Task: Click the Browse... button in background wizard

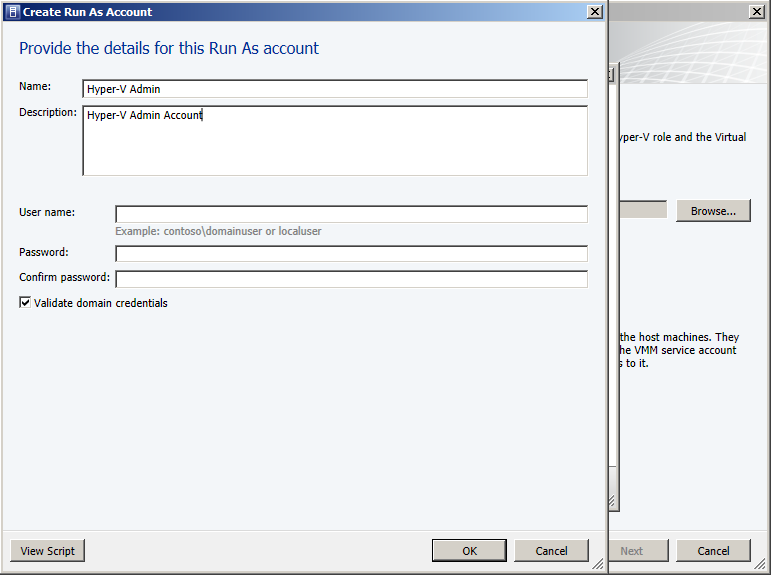Action: 713,211
